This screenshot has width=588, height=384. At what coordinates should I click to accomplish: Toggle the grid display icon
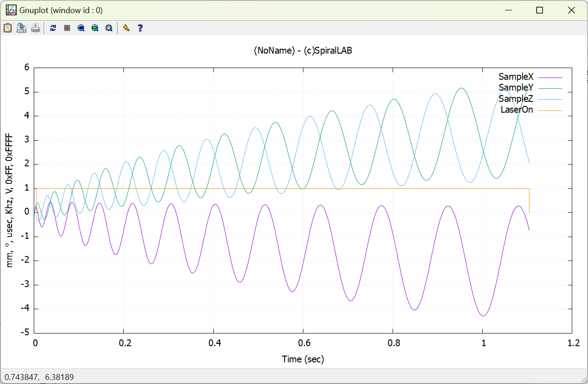(x=67, y=28)
